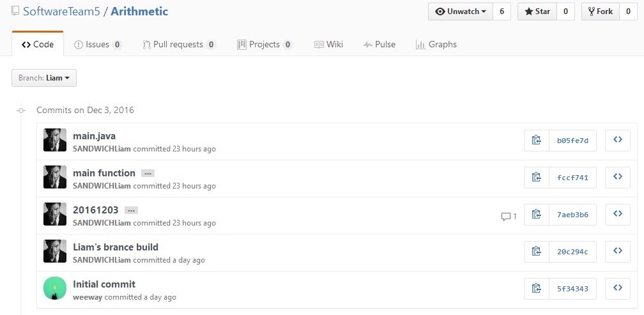Fork the Arithmetic repository
Viewport: 644px width, 315px height.
[601, 12]
